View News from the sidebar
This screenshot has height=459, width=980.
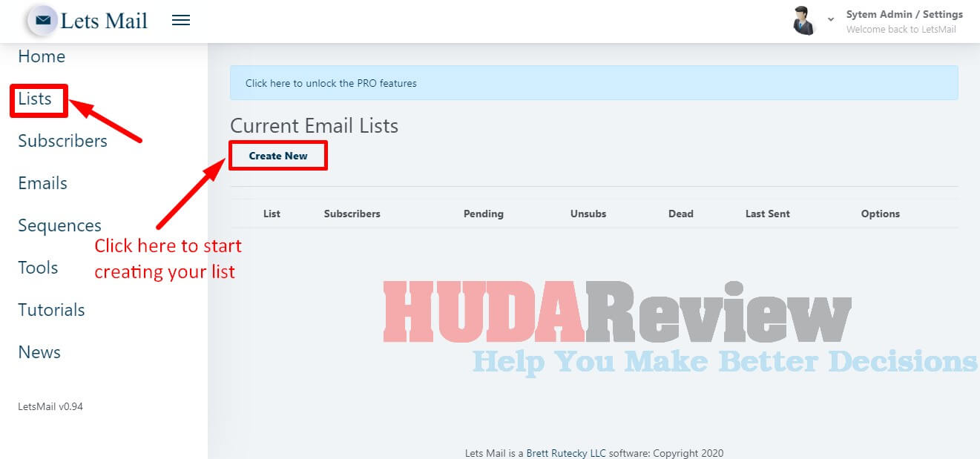pyautogui.click(x=39, y=352)
